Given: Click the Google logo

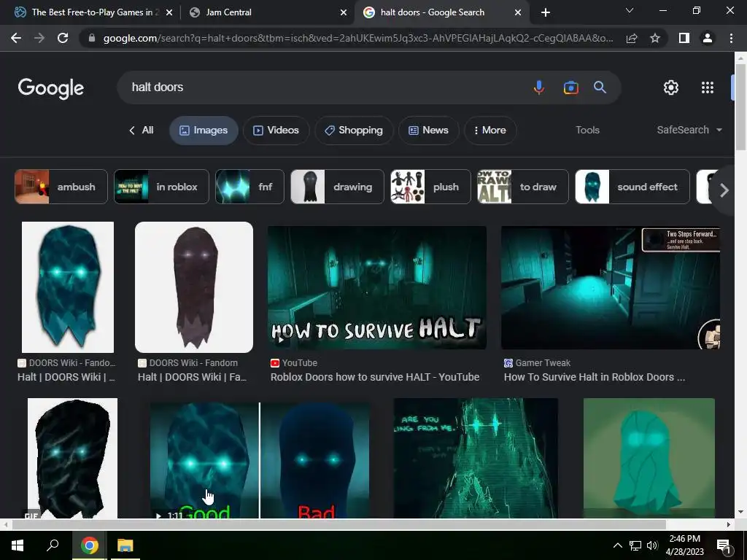Looking at the screenshot, I should (50, 88).
